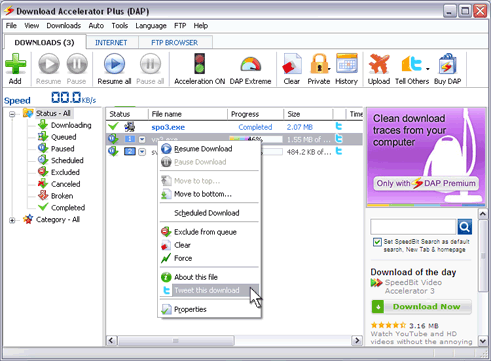
Task: Select Queued status filter
Action: (64, 137)
